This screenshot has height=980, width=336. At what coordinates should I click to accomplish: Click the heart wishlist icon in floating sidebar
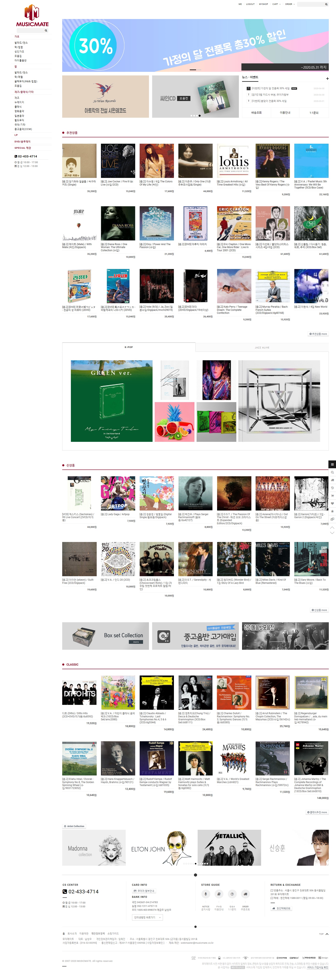(332, 503)
